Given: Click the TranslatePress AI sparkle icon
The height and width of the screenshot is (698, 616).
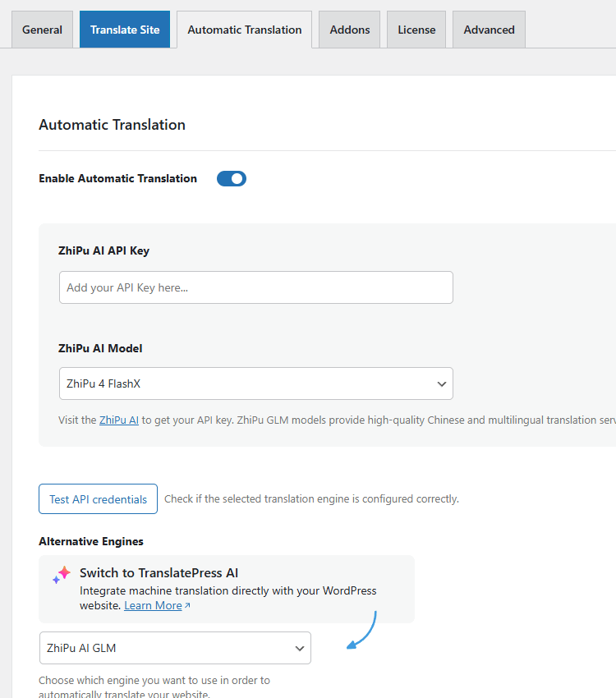Looking at the screenshot, I should click(62, 575).
